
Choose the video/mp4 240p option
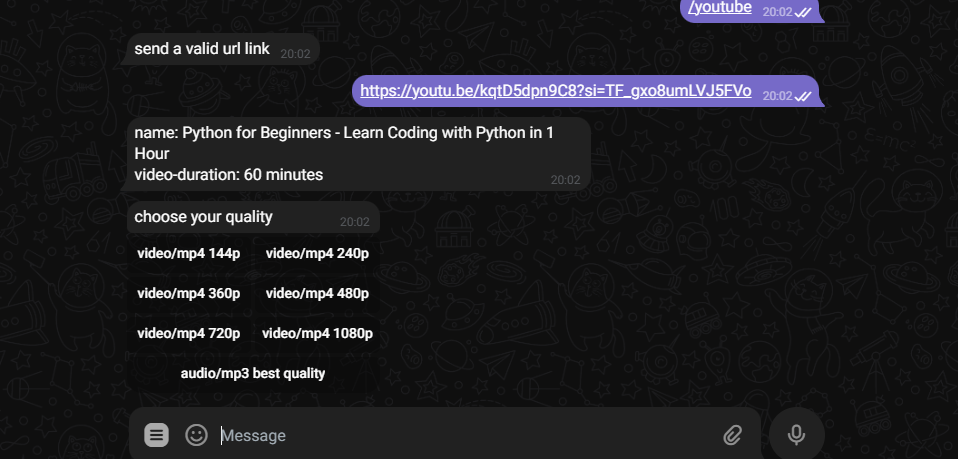(x=317, y=254)
